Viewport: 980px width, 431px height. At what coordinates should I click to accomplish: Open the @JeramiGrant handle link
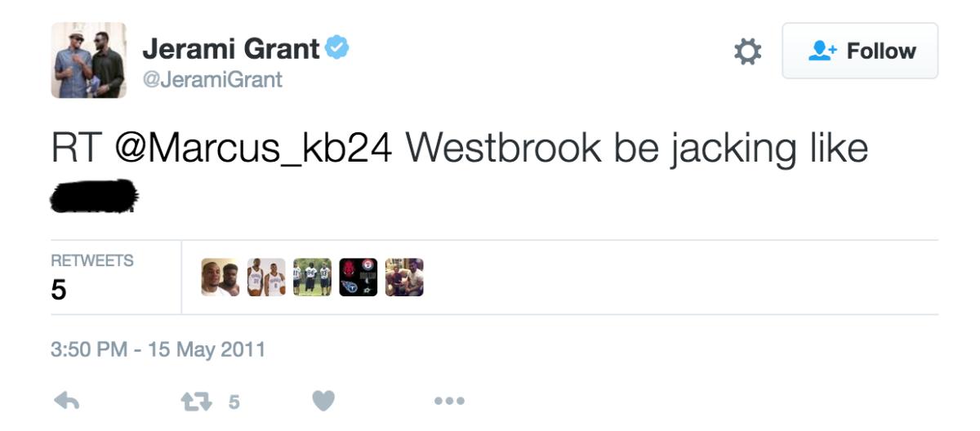[212, 79]
